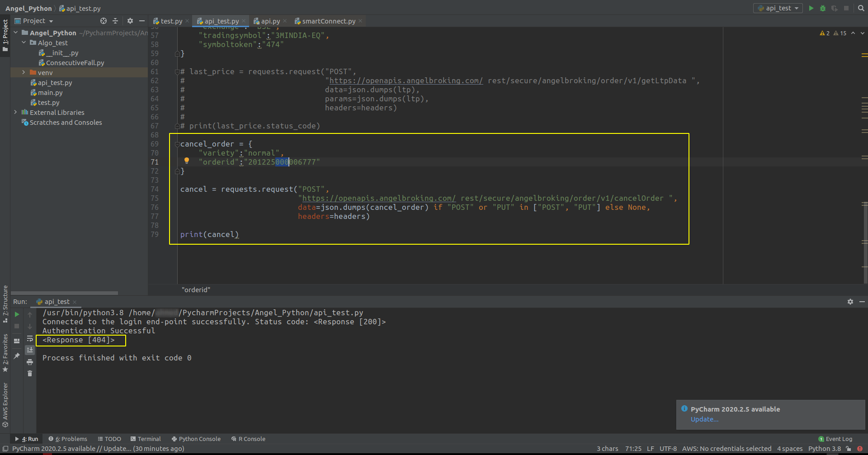The height and width of the screenshot is (455, 868).
Task: Select __init__.py in project tree
Action: click(x=59, y=53)
